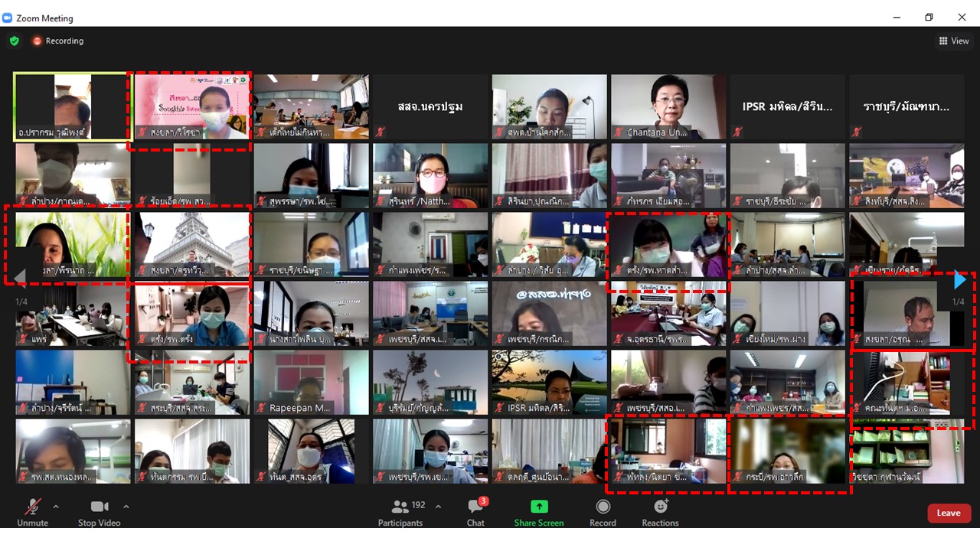Select the Rapeepan M participant tile
980x551 pixels.
click(312, 383)
